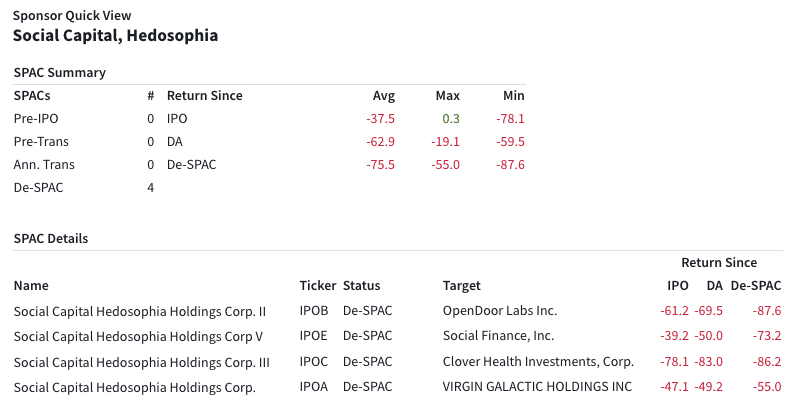Select the IPOA ticker

point(314,387)
